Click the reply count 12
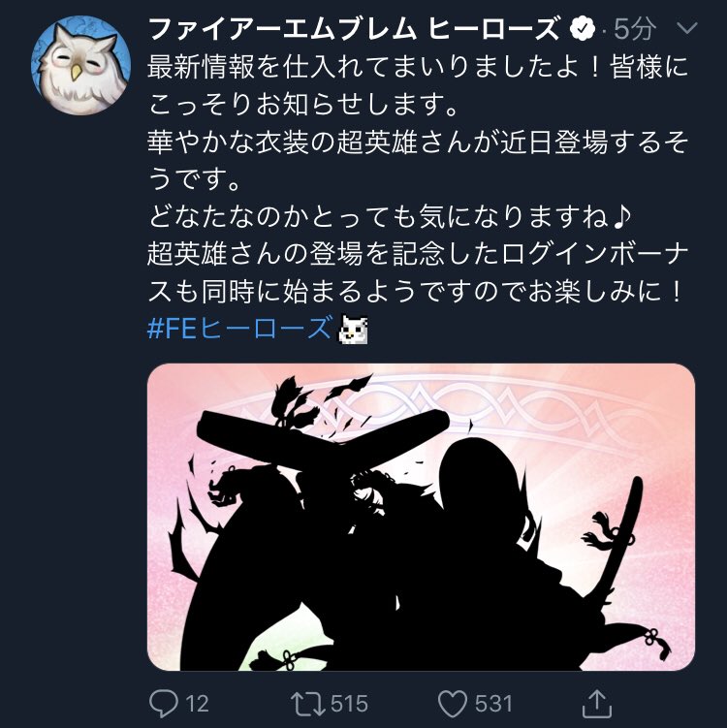Image resolution: width=727 pixels, height=728 pixels. click(198, 704)
